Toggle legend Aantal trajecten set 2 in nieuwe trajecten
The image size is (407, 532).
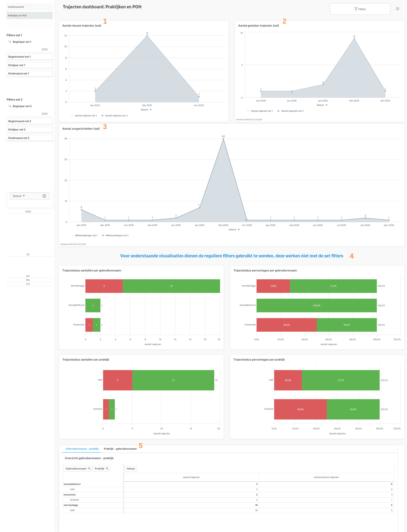(114, 116)
